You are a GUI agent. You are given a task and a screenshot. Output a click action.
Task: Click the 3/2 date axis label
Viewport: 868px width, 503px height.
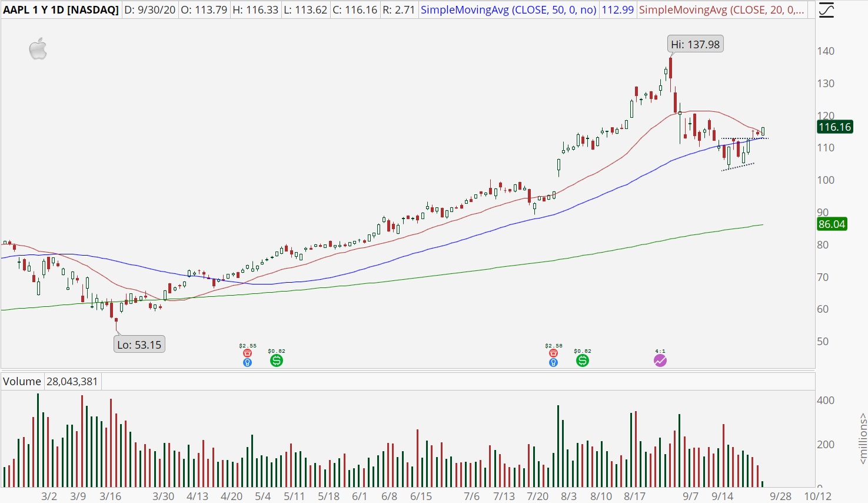49,496
